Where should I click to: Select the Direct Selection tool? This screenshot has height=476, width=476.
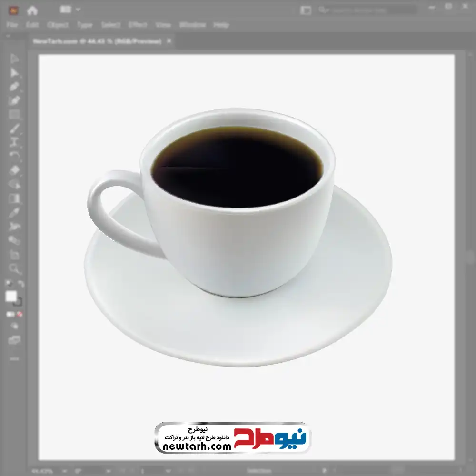coord(14,73)
